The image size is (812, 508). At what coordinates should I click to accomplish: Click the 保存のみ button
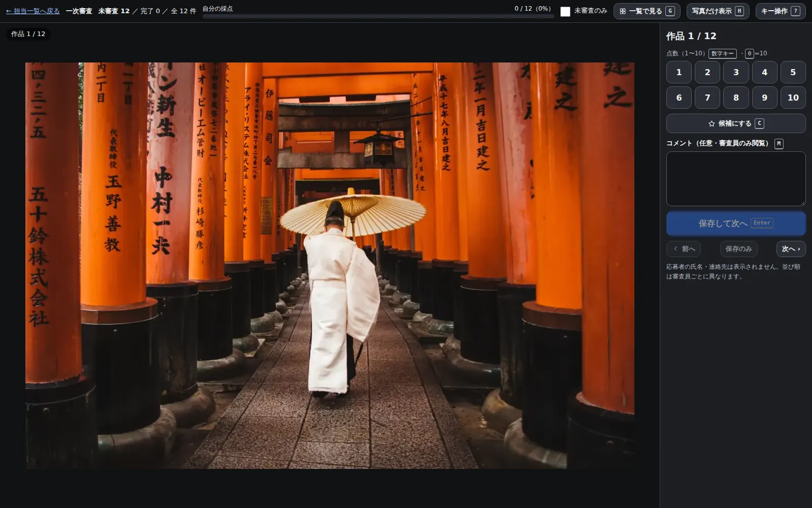[738, 249]
